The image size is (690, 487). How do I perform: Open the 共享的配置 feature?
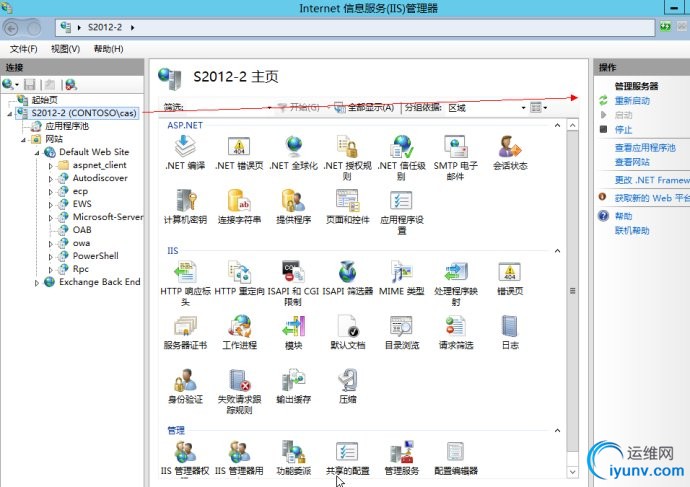[347, 458]
